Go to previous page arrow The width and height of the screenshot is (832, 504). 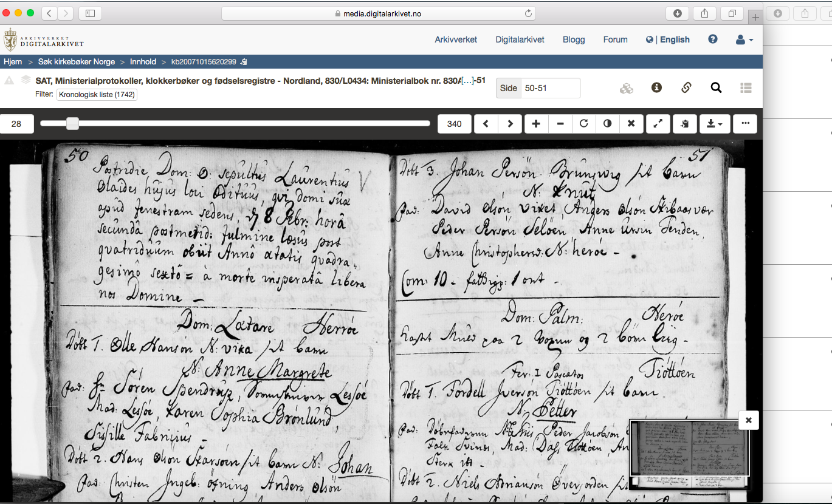click(x=486, y=124)
